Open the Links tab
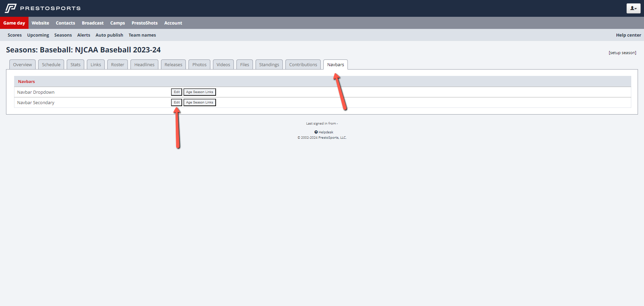 (96, 64)
